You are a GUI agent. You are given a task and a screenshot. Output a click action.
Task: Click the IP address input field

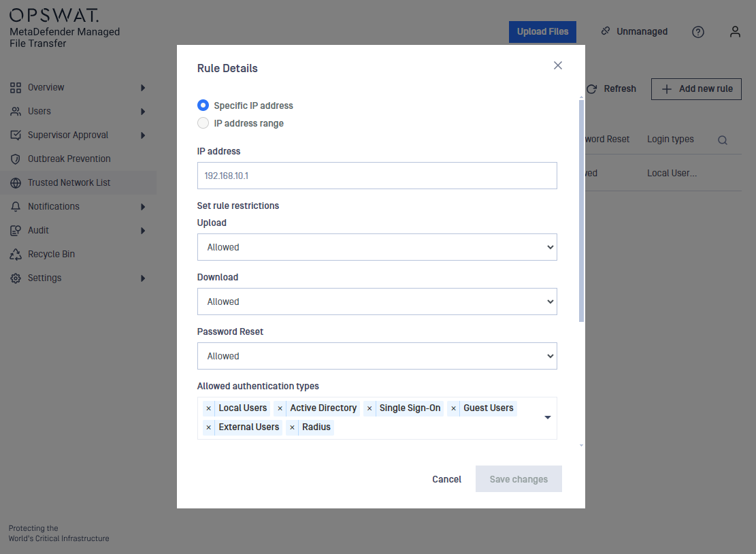[377, 176]
